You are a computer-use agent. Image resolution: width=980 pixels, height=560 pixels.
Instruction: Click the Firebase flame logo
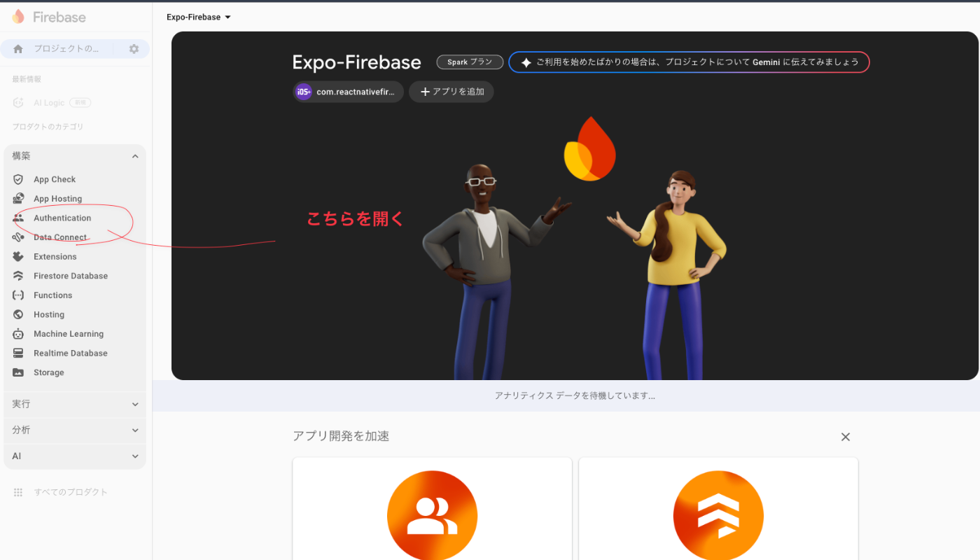tap(18, 17)
